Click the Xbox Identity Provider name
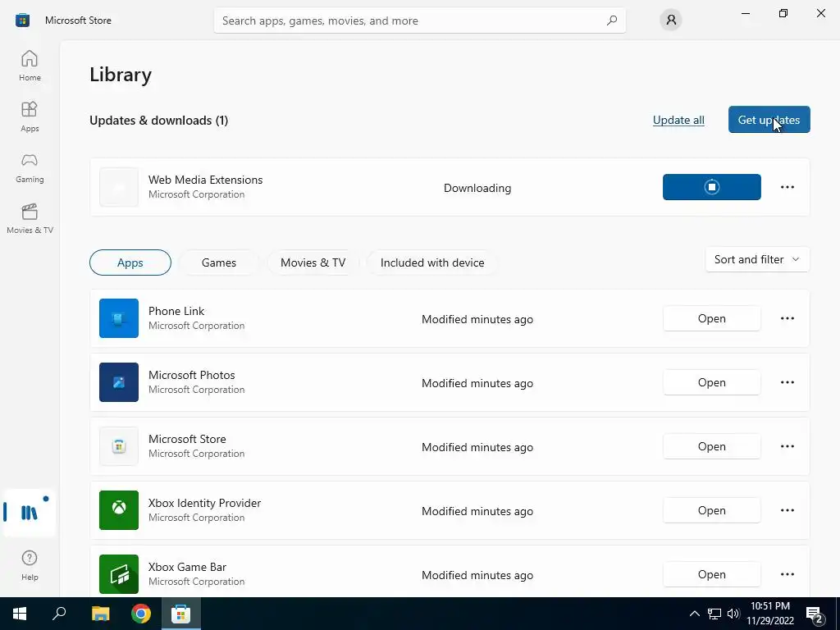 coord(204,503)
